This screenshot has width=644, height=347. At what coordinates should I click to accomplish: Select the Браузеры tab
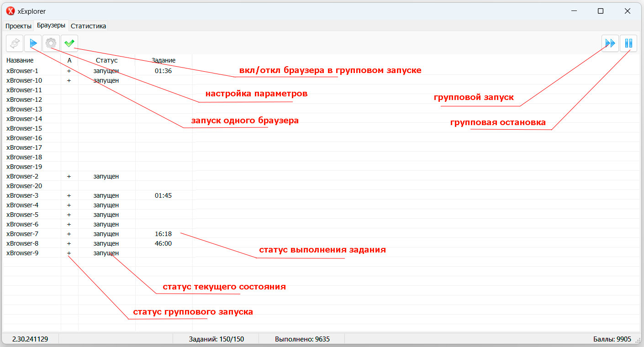pos(51,26)
